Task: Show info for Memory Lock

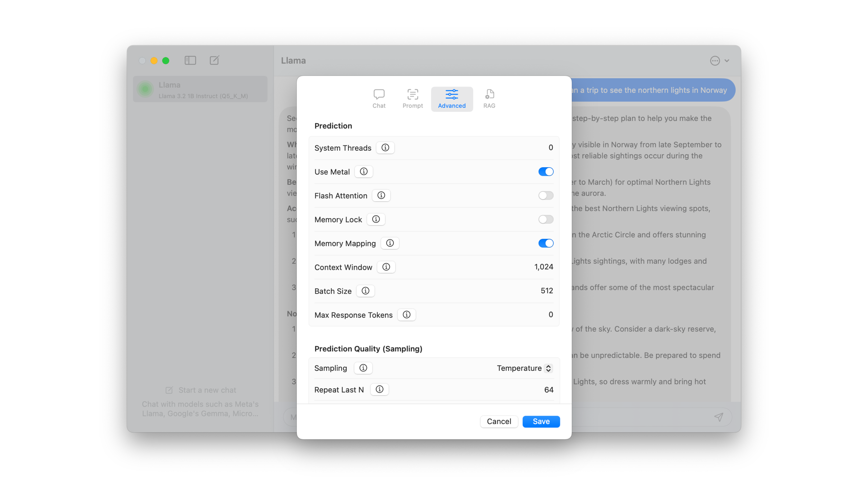Action: point(376,219)
